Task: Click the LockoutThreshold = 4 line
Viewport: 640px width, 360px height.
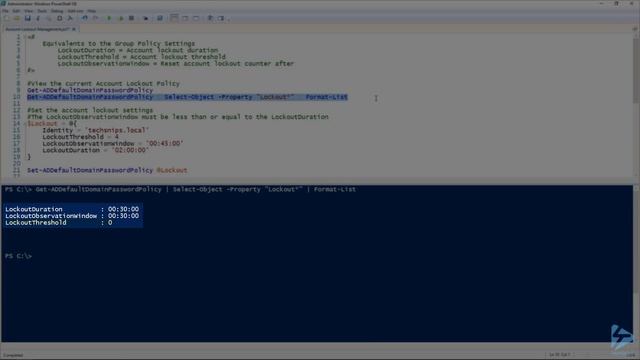Action: (80, 137)
